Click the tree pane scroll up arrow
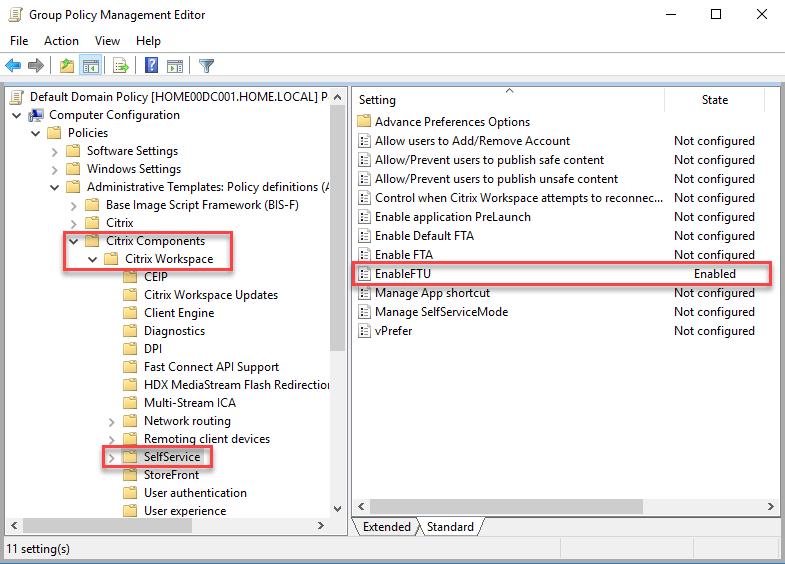 click(337, 97)
